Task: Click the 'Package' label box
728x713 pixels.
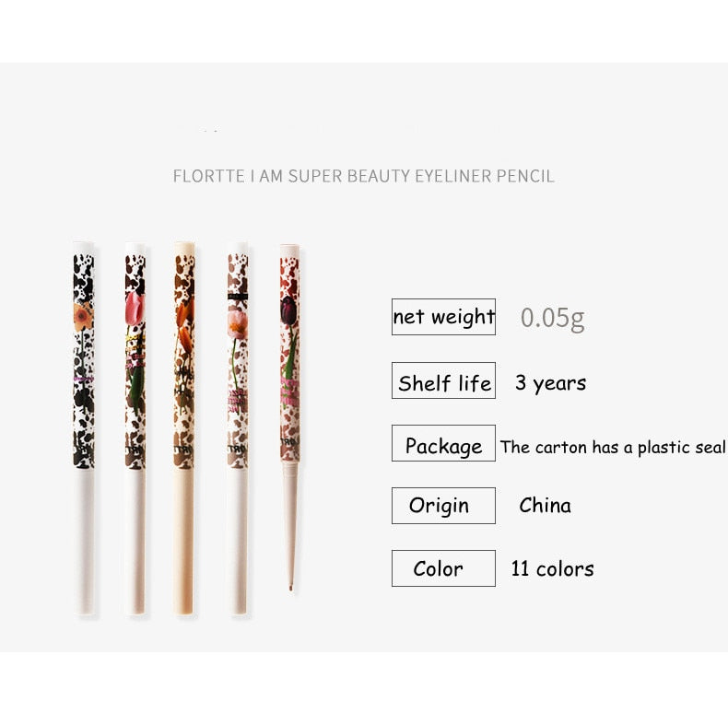Action: tap(443, 446)
